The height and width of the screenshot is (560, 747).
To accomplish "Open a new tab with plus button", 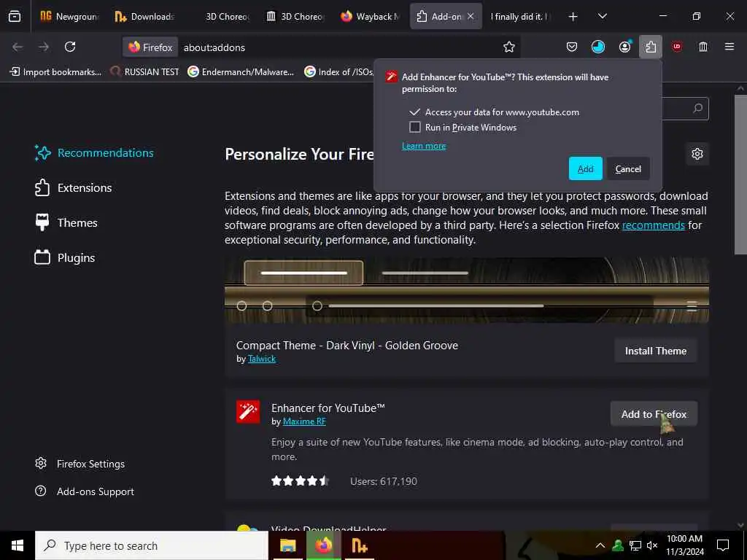I will [x=573, y=17].
